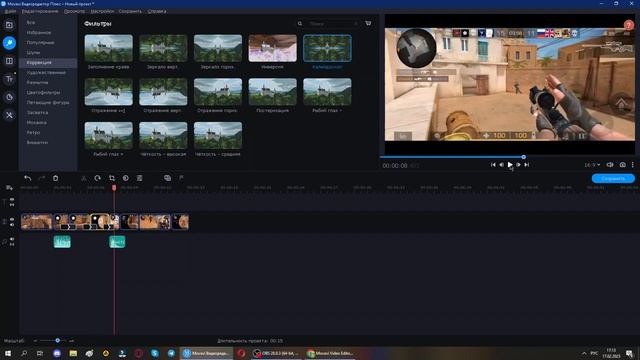Toggle audio track link icon
Viewport: 640px width, 360px height.
(12, 244)
